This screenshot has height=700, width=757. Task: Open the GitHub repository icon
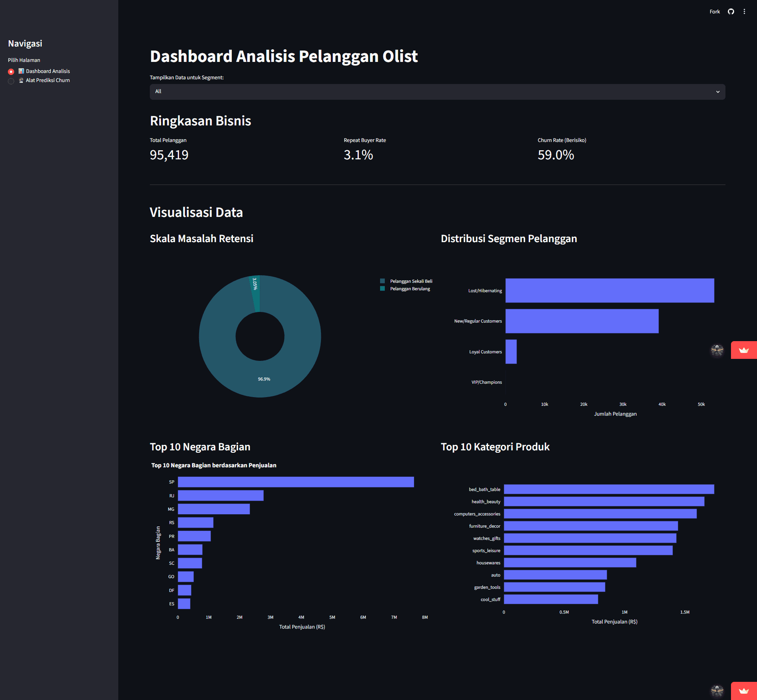click(x=731, y=12)
